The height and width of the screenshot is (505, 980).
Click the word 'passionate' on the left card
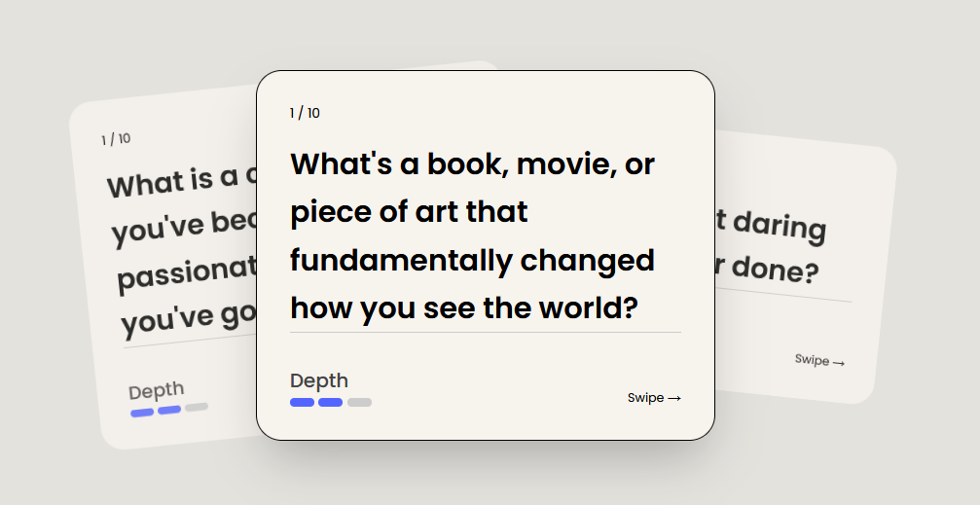pos(185,272)
